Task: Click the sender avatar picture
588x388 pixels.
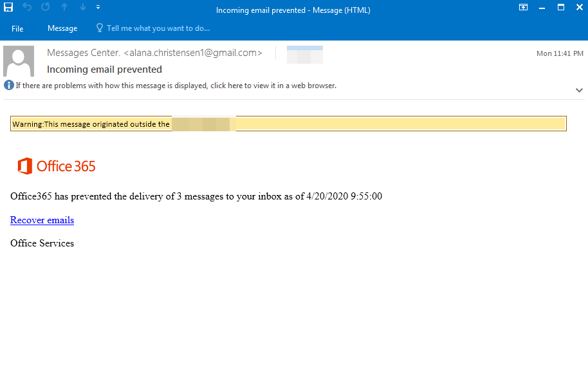Action: 19,61
